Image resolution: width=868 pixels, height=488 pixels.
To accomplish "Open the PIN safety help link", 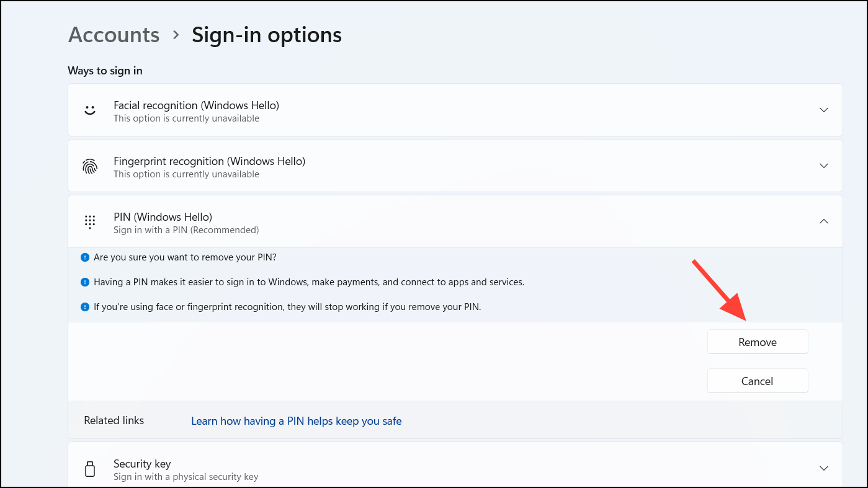I will point(296,420).
